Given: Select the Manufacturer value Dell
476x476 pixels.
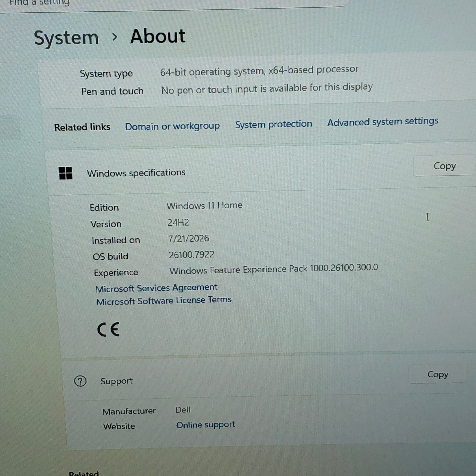Looking at the screenshot, I should 183,410.
